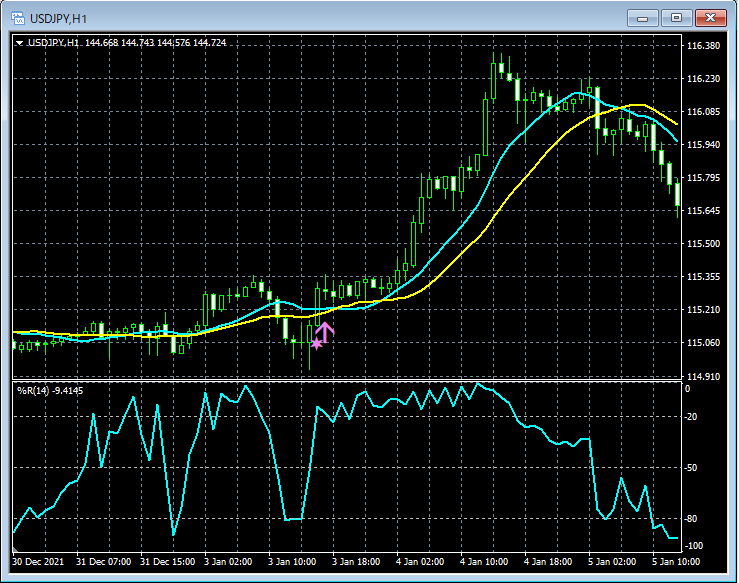This screenshot has height=583, width=739.
Task: Click the 3 Jan 18:00 time label
Action: coord(356,562)
